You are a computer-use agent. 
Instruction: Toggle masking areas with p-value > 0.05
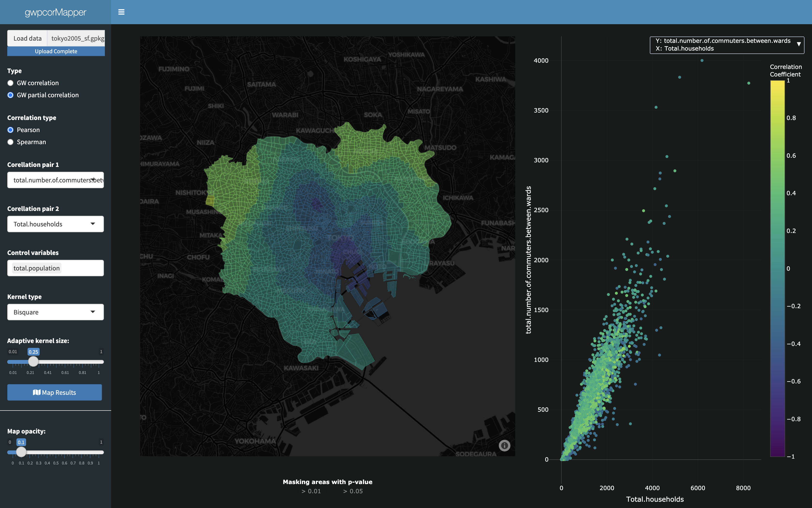pos(353,491)
